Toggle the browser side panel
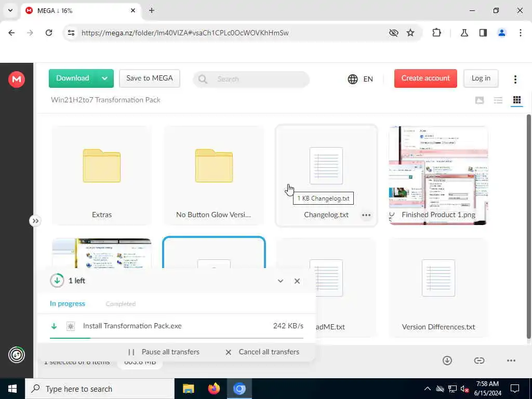Image resolution: width=532 pixels, height=399 pixels. pos(483,33)
